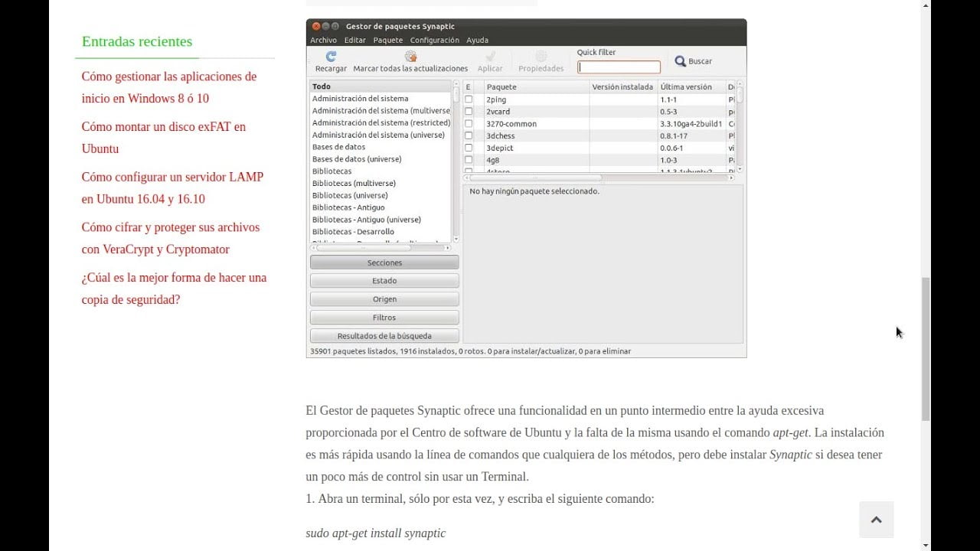Click the Versión instalada column header

[x=623, y=87]
